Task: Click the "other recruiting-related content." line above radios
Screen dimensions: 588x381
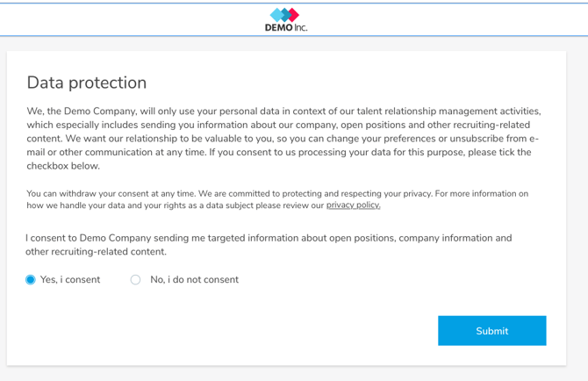Action: [96, 252]
